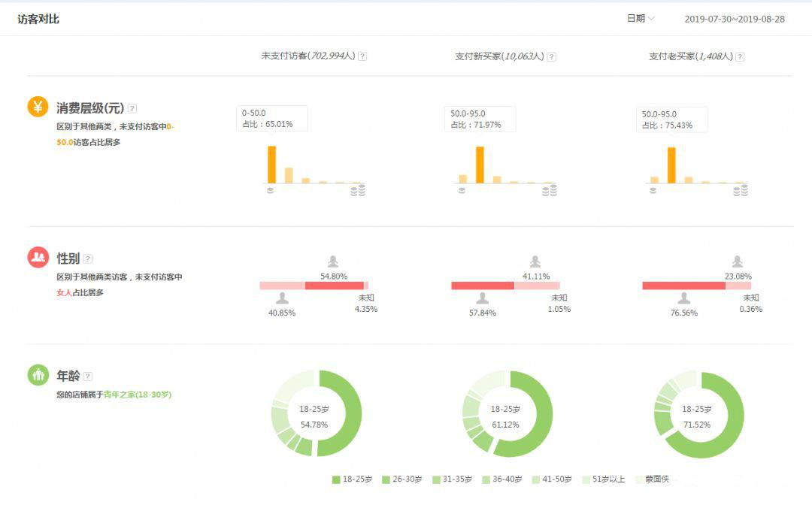This screenshot has width=812, height=508.
Task: Click the person icon above 76.56%
Action: tap(684, 298)
